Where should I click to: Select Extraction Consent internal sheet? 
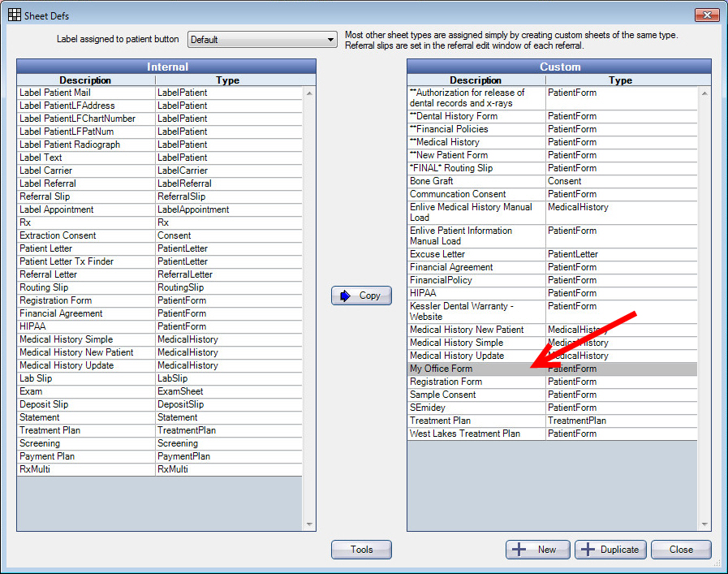click(159, 235)
